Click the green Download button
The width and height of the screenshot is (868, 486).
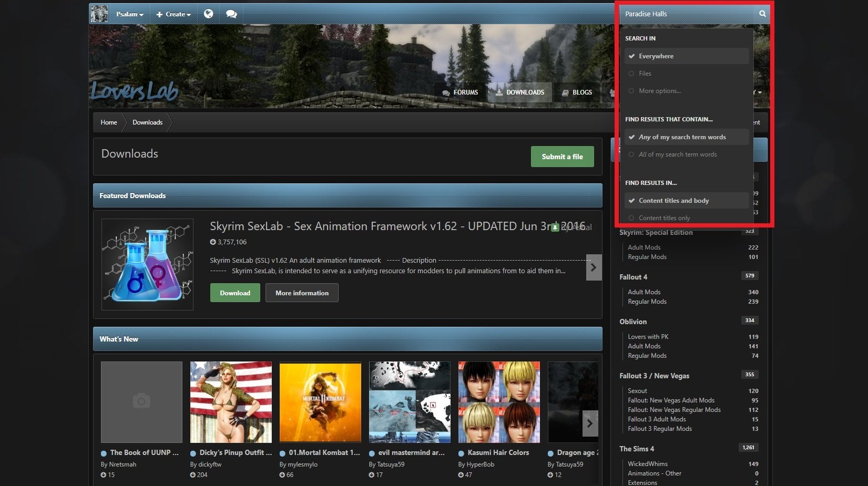(x=235, y=293)
